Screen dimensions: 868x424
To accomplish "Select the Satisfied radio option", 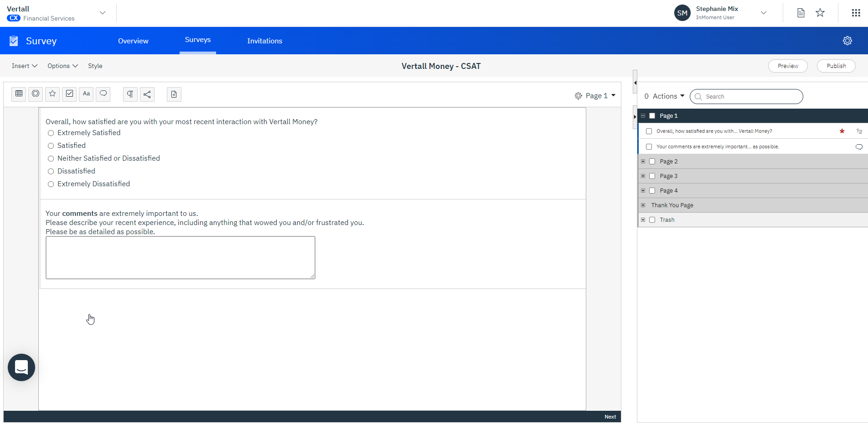I will pos(51,146).
